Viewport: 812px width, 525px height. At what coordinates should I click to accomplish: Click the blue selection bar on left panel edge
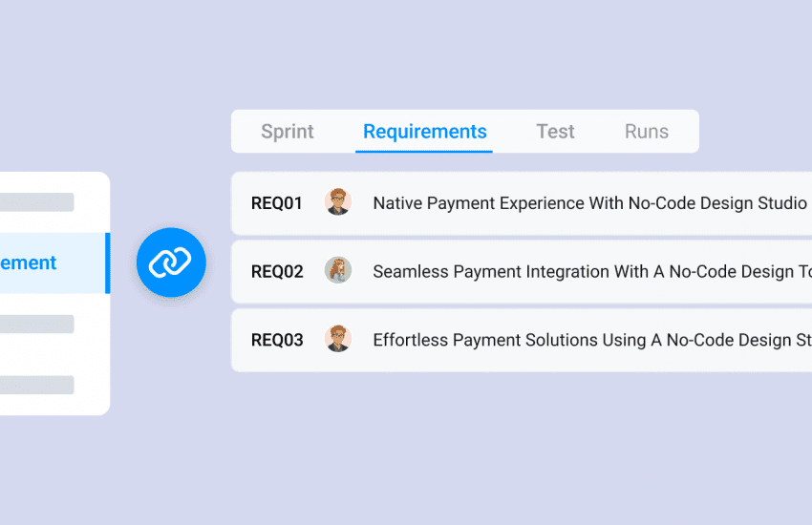[107, 262]
